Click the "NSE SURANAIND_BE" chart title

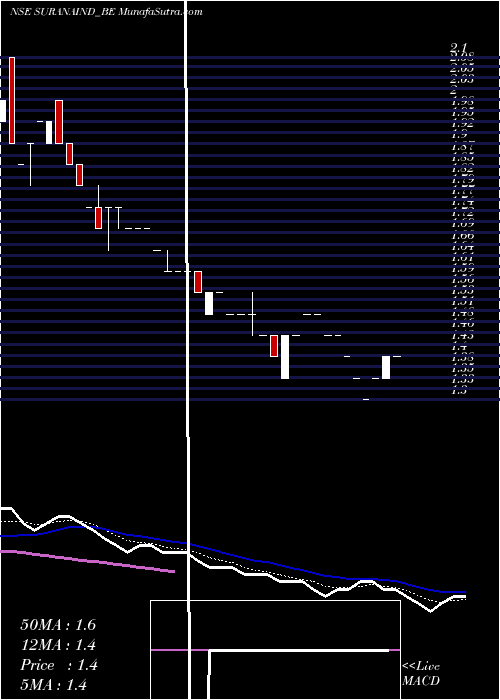63,12
